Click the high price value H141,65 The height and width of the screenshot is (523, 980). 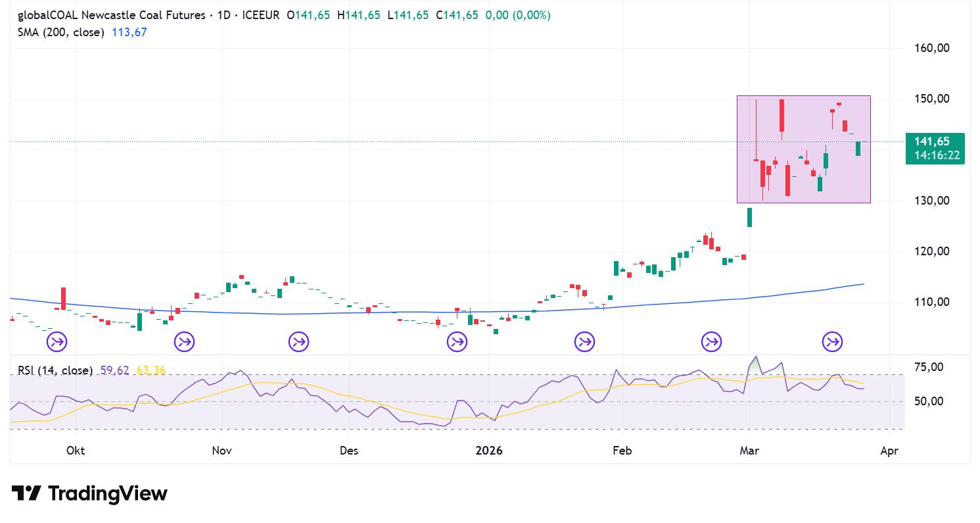[x=359, y=15]
